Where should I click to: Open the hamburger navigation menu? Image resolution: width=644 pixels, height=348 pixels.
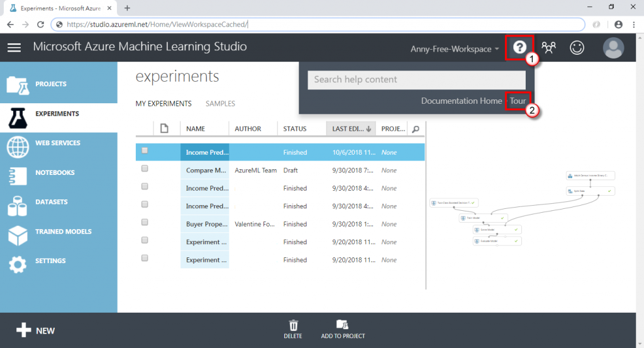coord(14,48)
